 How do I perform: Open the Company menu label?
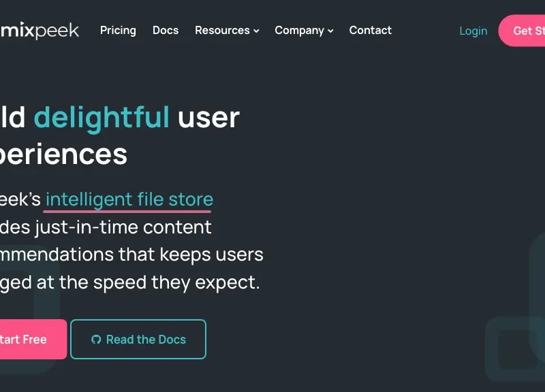299,31
